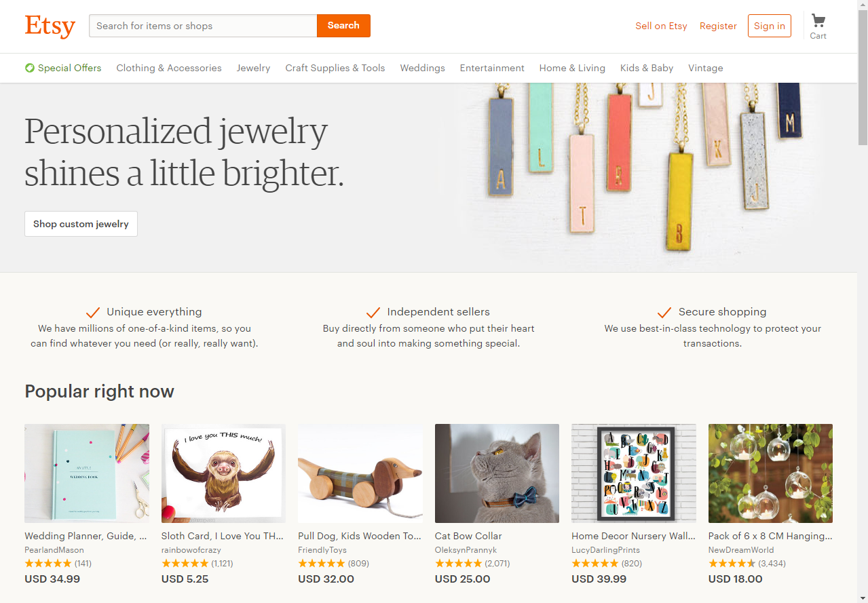This screenshot has height=603, width=868.
Task: Click Shop custom jewelry button
Action: pos(81,224)
